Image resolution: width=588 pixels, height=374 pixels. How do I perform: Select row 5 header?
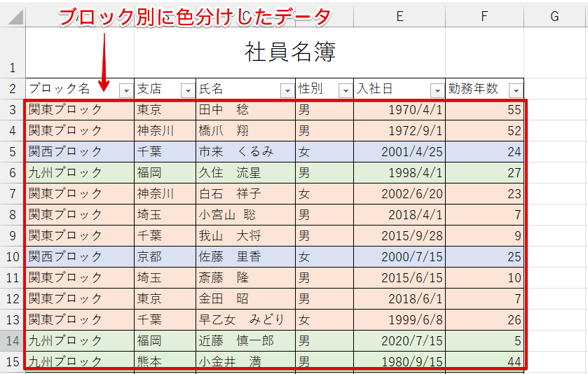(13, 152)
